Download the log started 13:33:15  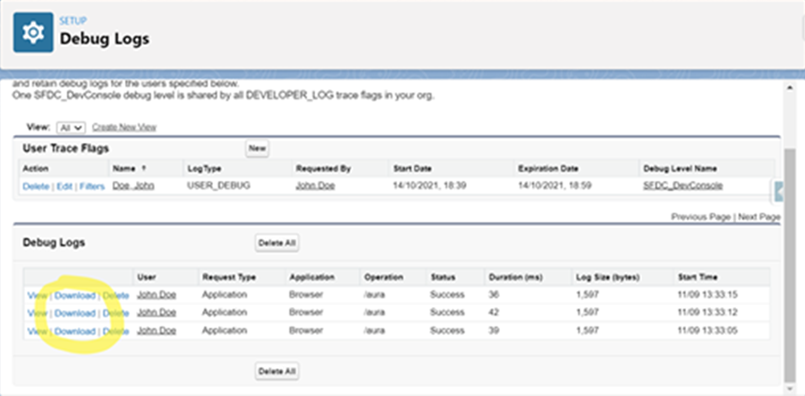point(75,295)
